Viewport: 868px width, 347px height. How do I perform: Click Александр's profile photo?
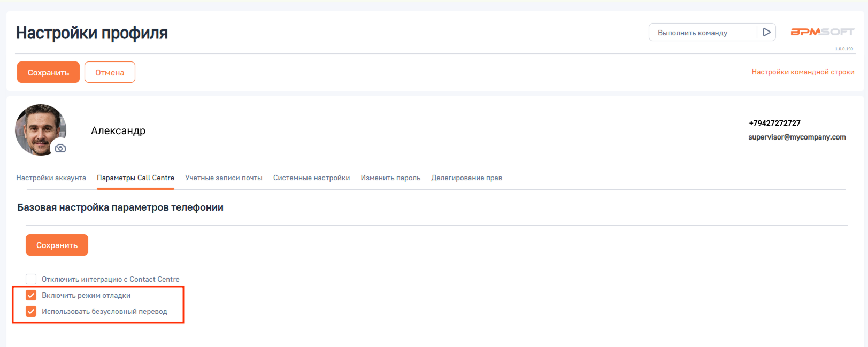(37, 127)
